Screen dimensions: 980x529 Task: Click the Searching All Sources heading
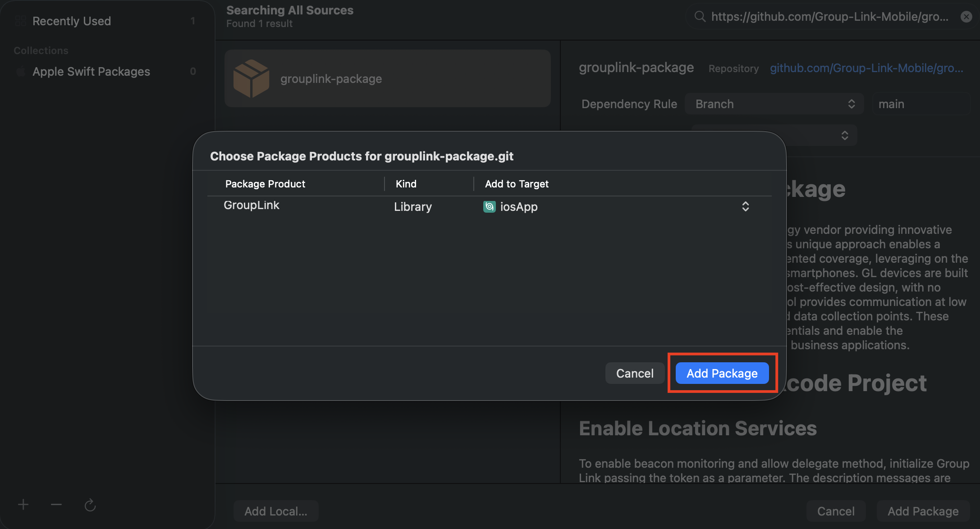pos(290,10)
